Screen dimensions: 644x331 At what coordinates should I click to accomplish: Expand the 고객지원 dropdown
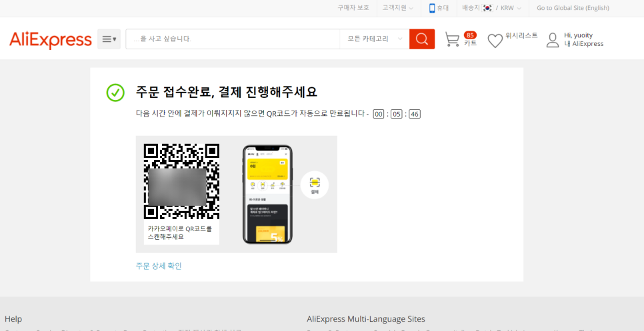pos(397,8)
